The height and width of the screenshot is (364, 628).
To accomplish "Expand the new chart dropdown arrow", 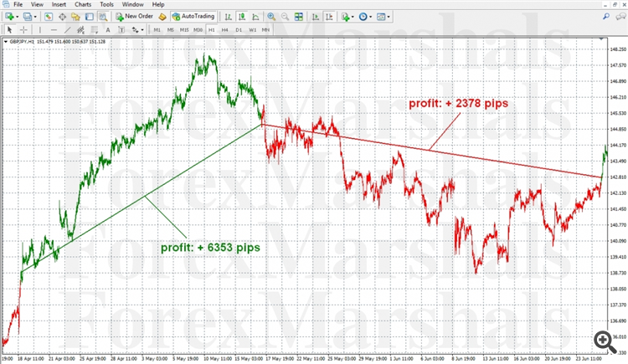I will (x=18, y=17).
